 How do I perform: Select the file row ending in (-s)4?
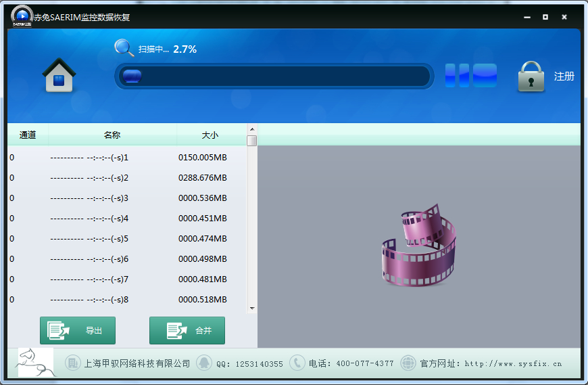tap(127, 218)
